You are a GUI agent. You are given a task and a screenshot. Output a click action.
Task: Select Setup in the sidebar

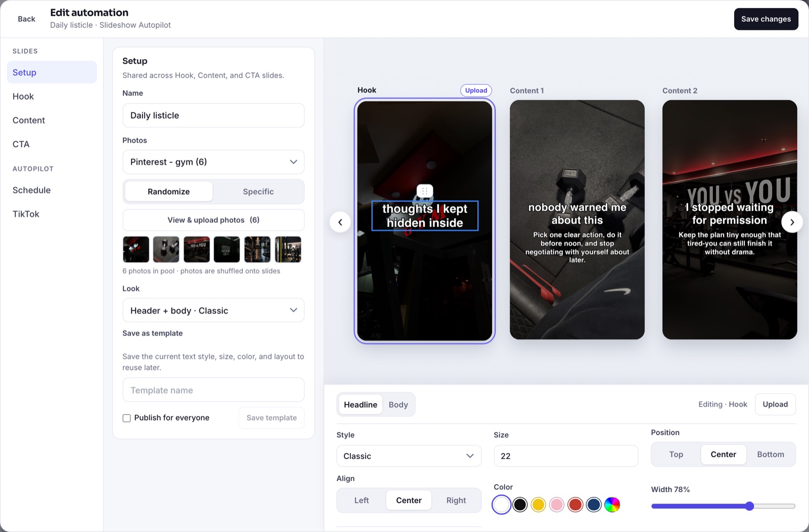52,72
